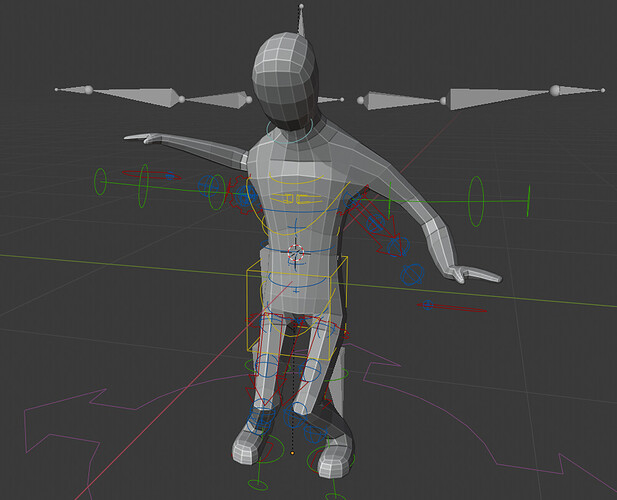Select the large floating bone upper right

(500, 98)
